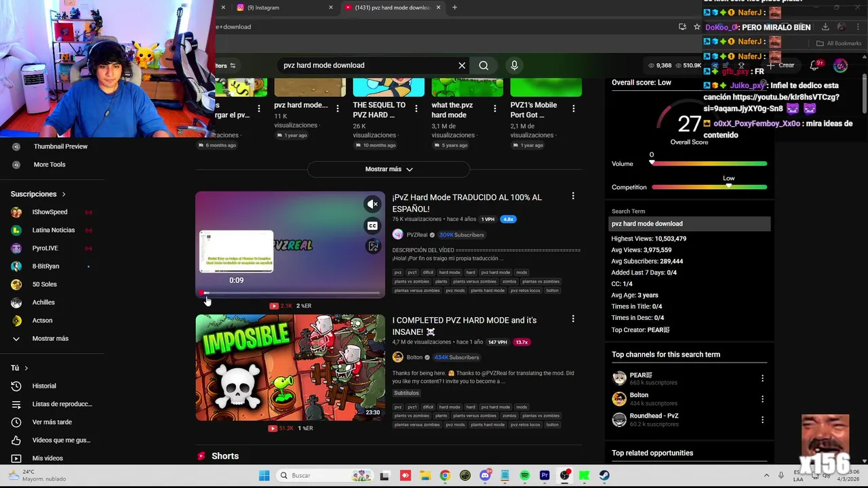Open the Tú section chevron

(x=26, y=368)
